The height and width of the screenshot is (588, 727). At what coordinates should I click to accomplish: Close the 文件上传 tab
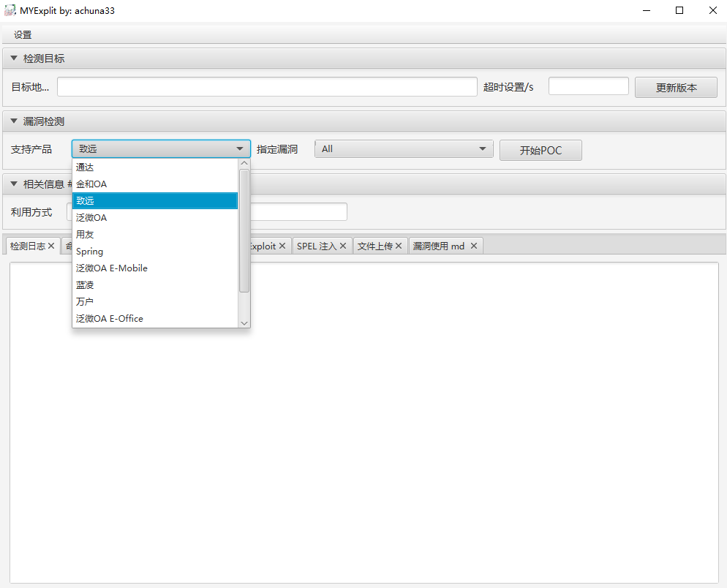[399, 246]
